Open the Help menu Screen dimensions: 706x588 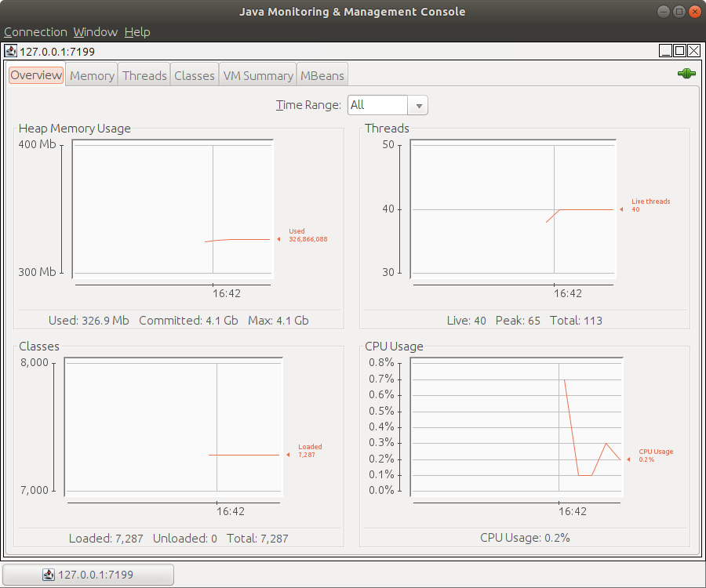(137, 32)
